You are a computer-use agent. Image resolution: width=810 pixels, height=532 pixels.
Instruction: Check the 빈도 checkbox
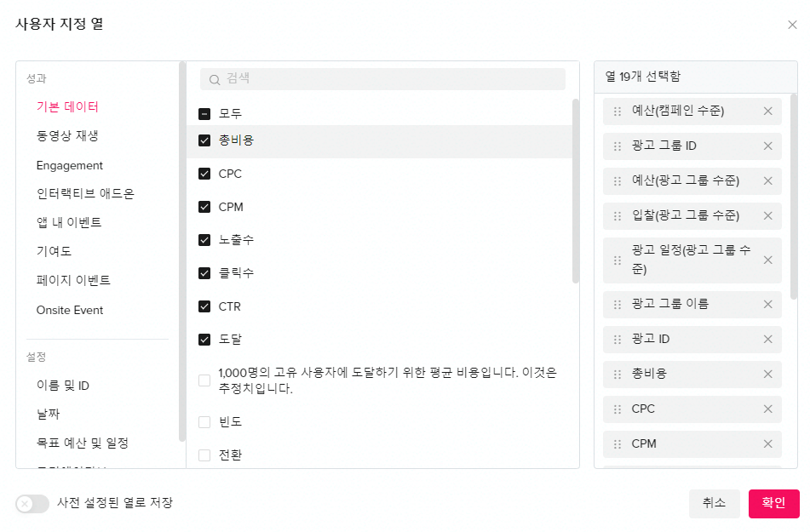(204, 422)
